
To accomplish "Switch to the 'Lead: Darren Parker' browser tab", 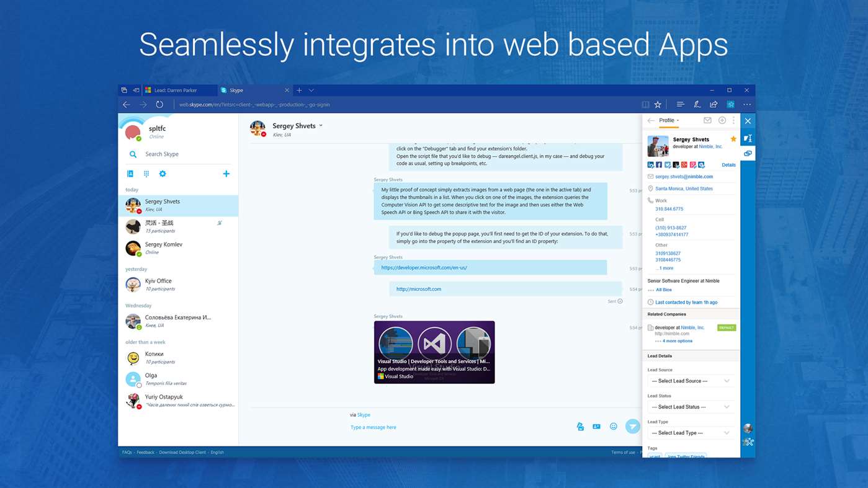I will point(179,91).
